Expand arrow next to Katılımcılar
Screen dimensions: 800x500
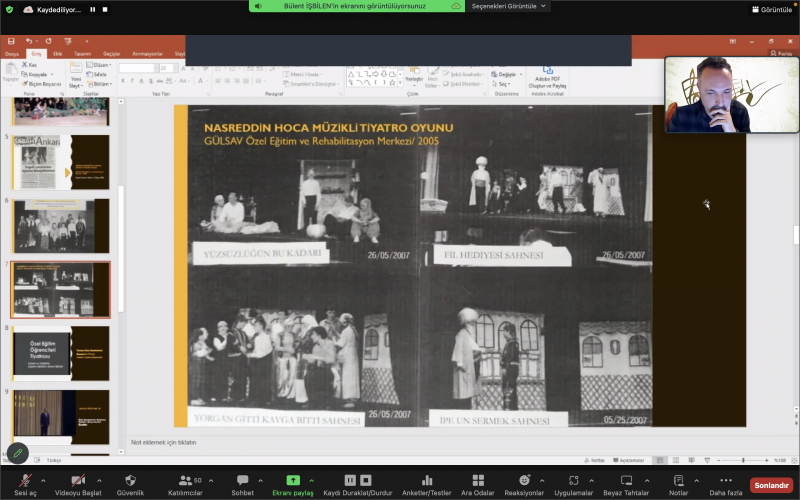click(x=211, y=481)
